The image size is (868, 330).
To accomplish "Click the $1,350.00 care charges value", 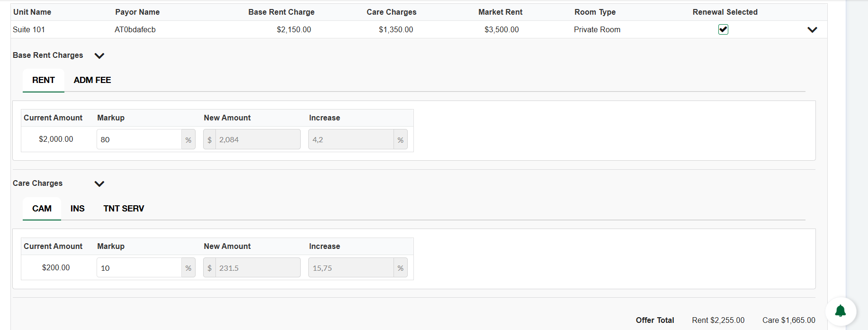I will pos(396,29).
